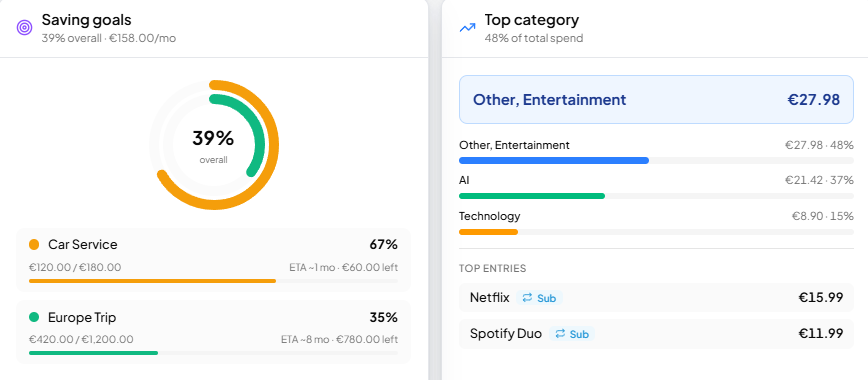Click the AI category label

click(464, 180)
